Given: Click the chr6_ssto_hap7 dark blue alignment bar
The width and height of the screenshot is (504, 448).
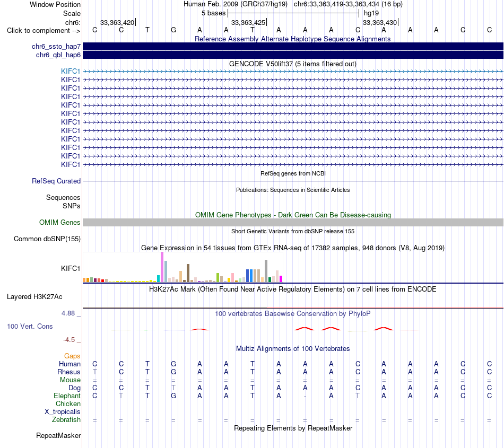Looking at the screenshot, I should click(x=293, y=47).
